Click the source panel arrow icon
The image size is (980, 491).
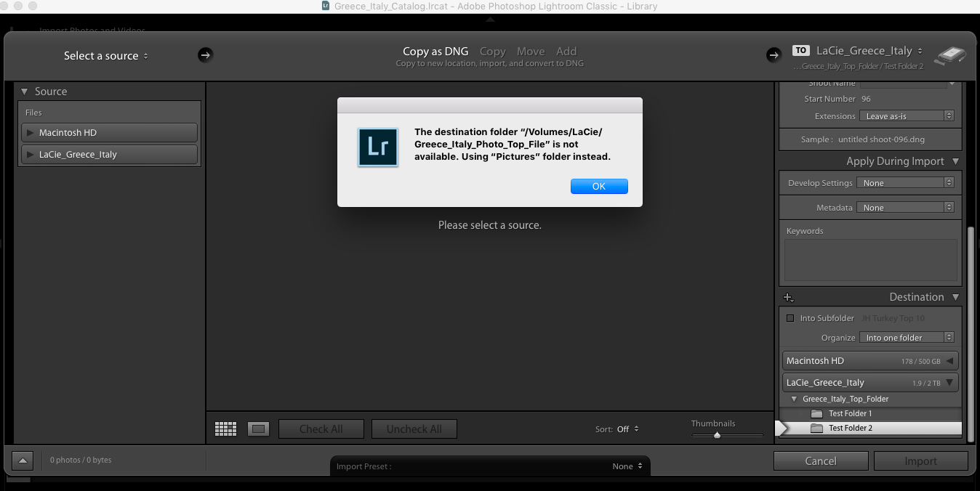(205, 55)
